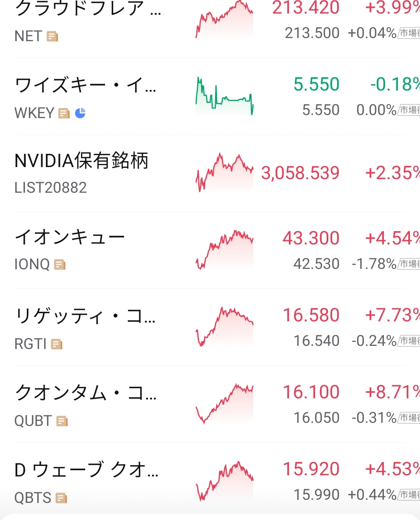
Task: Tap the 43.300 price for IONQ
Action: (311, 238)
